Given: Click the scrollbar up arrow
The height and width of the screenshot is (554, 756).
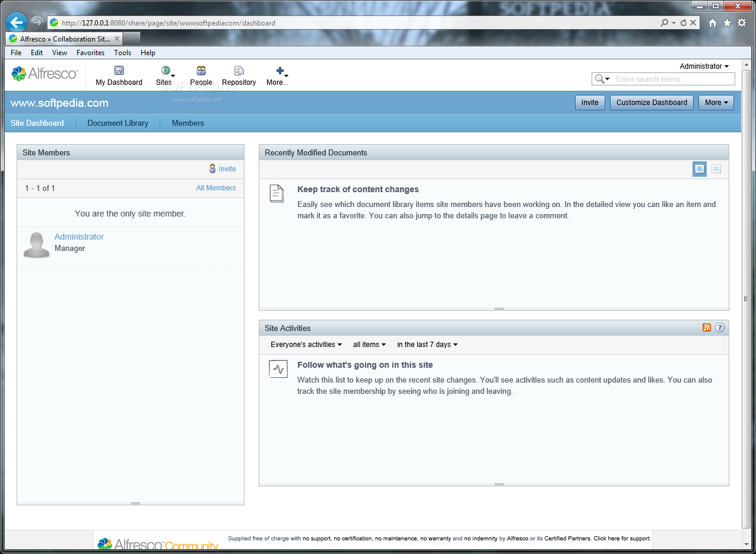Looking at the screenshot, I should (746, 64).
